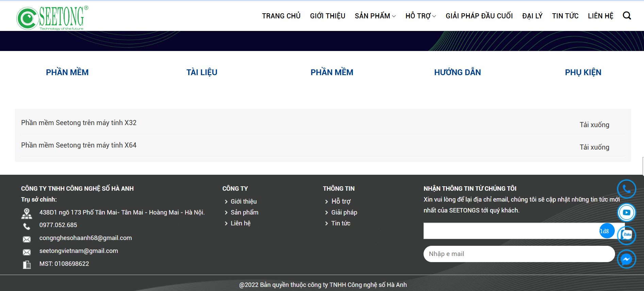The height and width of the screenshot is (291, 644).
Task: Click the Seetong logo
Action: (52, 18)
